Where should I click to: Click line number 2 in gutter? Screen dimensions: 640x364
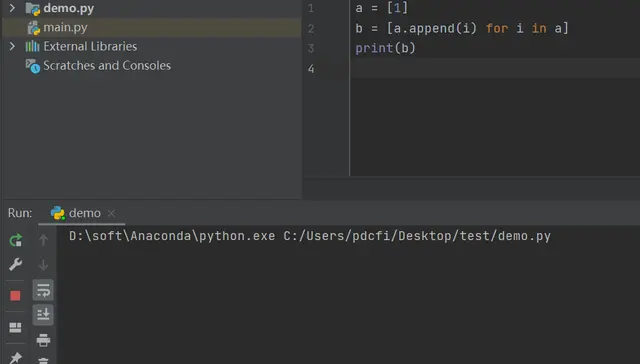pyautogui.click(x=311, y=29)
